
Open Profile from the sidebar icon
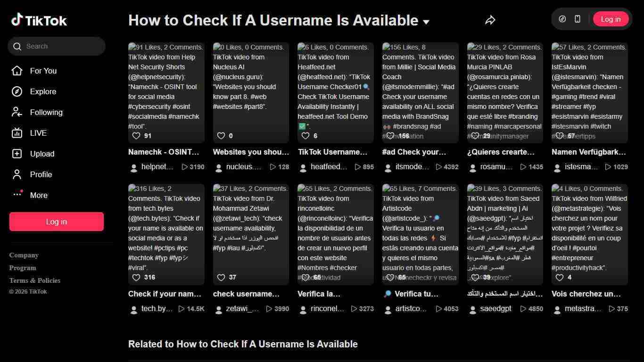tap(17, 174)
